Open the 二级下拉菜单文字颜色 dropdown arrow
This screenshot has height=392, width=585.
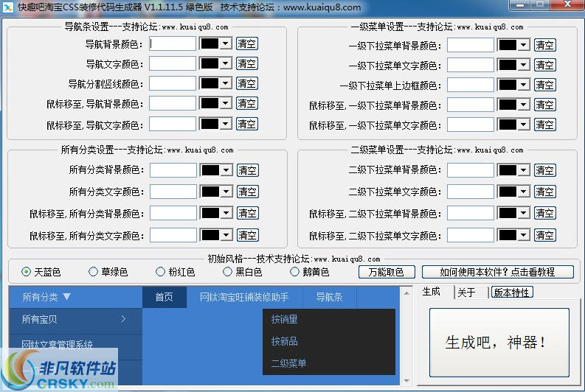(x=524, y=192)
